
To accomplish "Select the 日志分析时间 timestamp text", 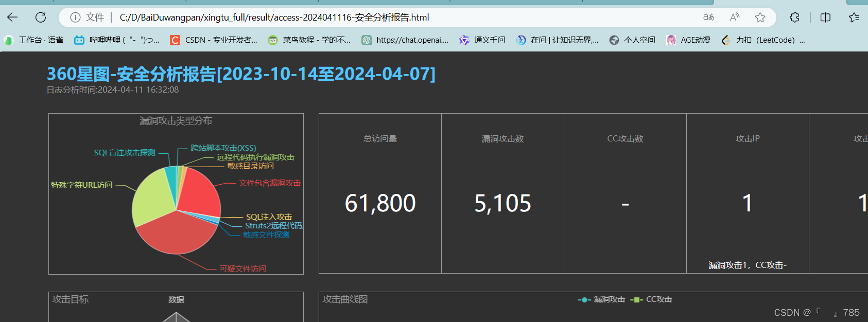I will [x=113, y=90].
